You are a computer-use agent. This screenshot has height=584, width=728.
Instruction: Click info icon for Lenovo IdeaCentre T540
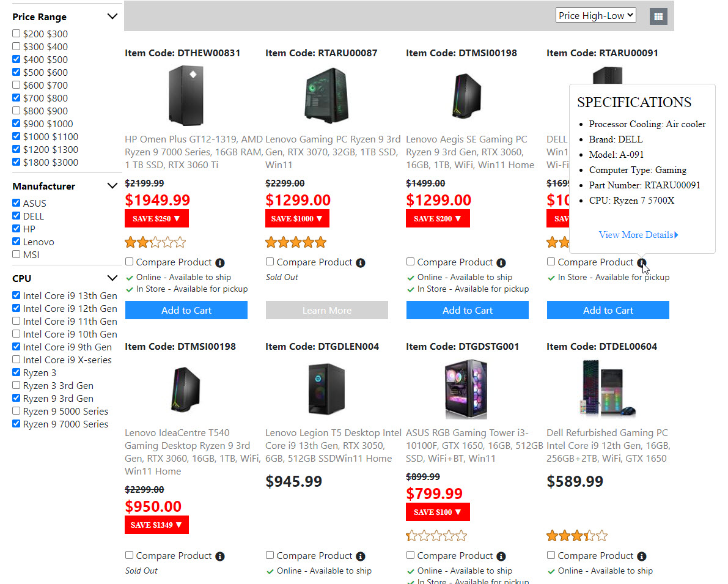(220, 556)
